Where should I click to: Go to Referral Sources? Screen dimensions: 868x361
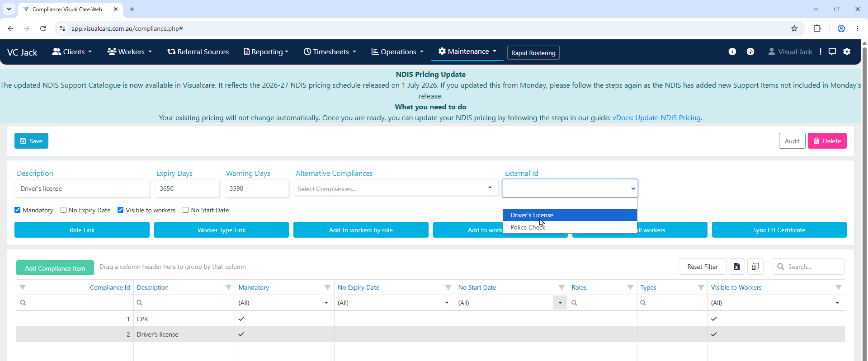198,52
